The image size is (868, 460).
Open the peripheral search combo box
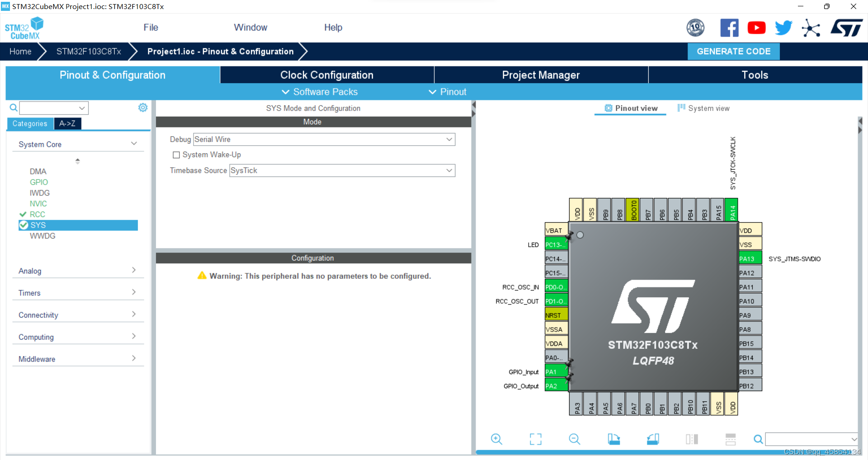[x=54, y=108]
